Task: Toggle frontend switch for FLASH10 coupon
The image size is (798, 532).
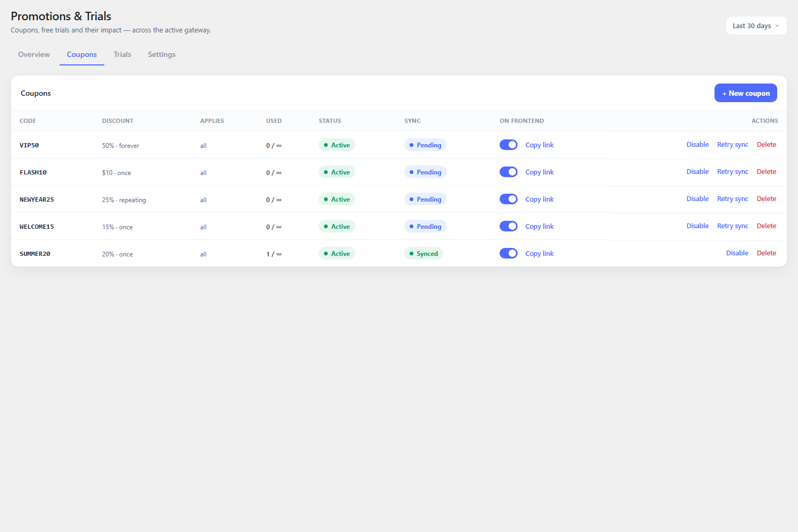Action: [509, 172]
